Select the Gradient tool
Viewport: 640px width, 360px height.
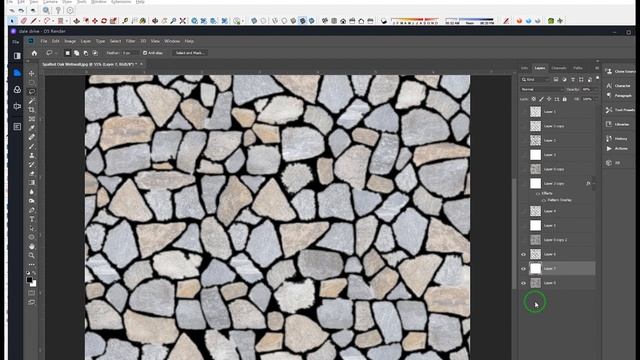pos(31,182)
